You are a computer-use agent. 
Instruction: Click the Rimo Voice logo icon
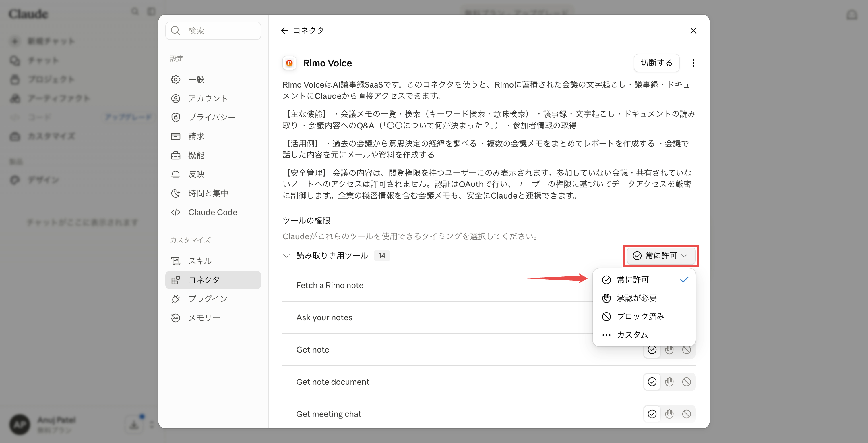[289, 63]
